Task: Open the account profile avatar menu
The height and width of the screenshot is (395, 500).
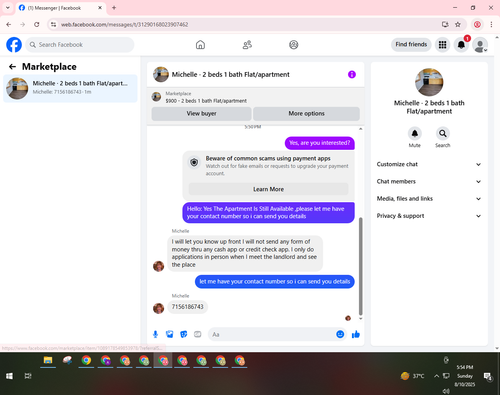Action: 480,45
